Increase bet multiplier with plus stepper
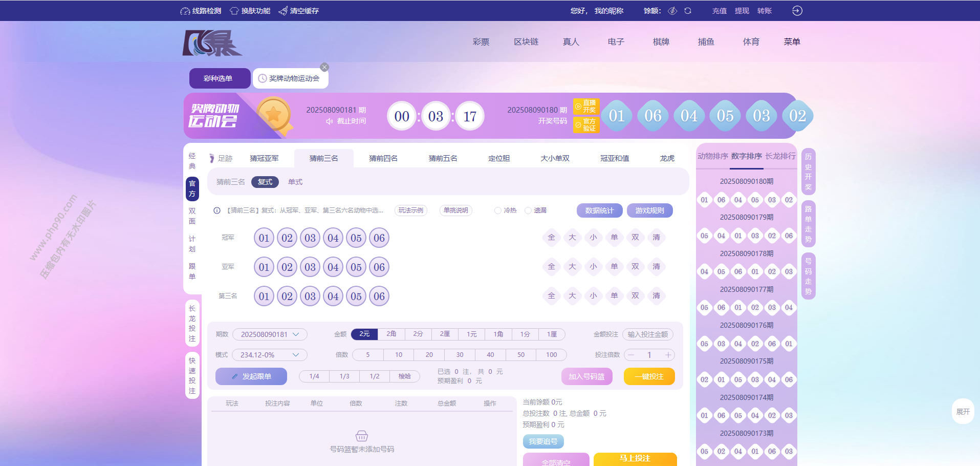Image resolution: width=980 pixels, height=466 pixels. click(668, 355)
